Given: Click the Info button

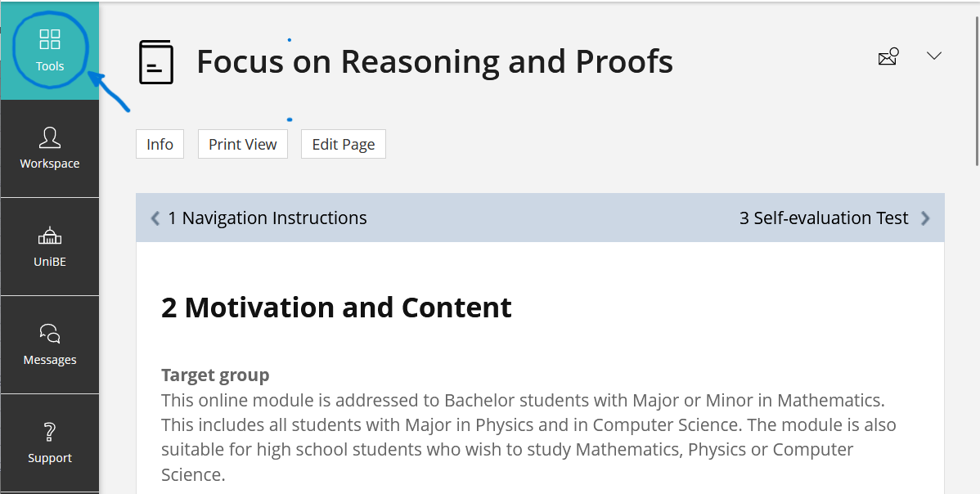Looking at the screenshot, I should pos(160,144).
